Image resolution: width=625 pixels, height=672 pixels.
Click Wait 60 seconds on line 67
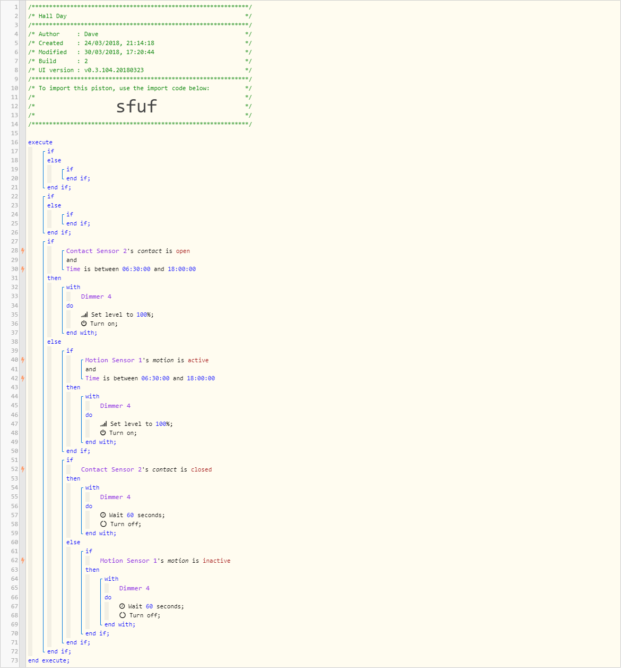pyautogui.click(x=156, y=606)
